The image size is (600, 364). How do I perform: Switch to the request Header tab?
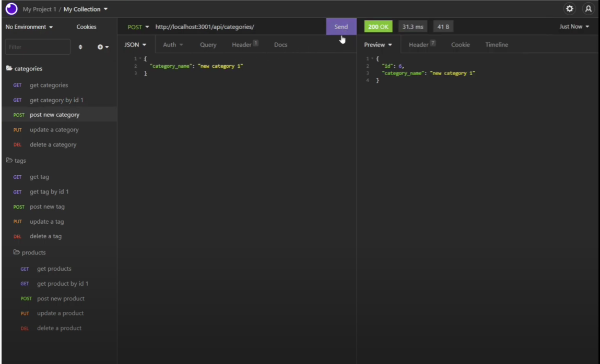tap(245, 44)
